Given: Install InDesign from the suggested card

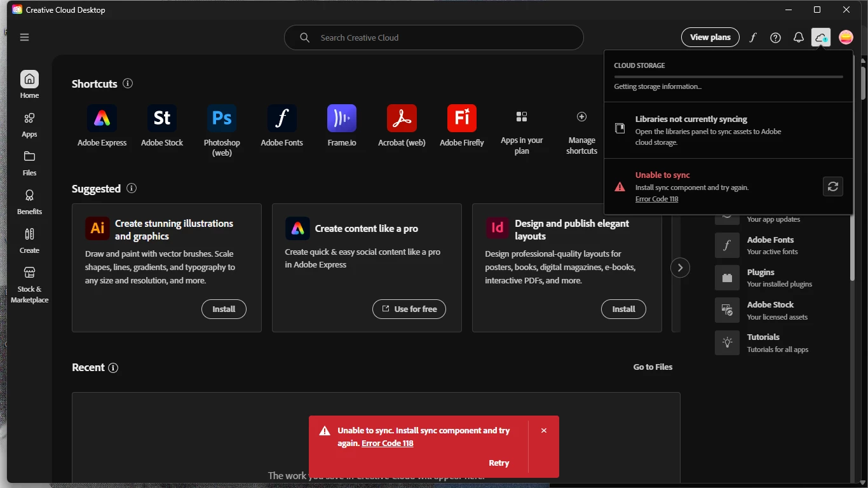Looking at the screenshot, I should [x=623, y=309].
